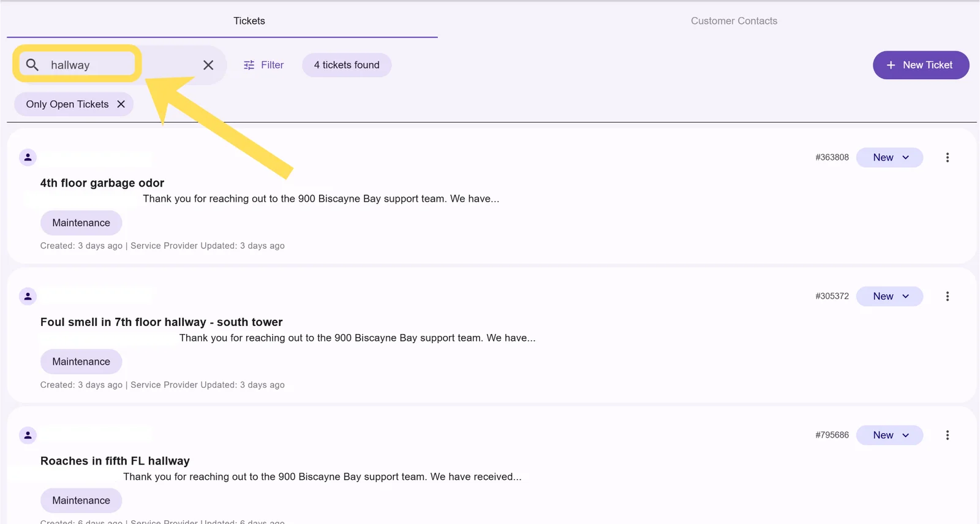Open more options for ticket #305372
The width and height of the screenshot is (980, 524).
tap(948, 296)
